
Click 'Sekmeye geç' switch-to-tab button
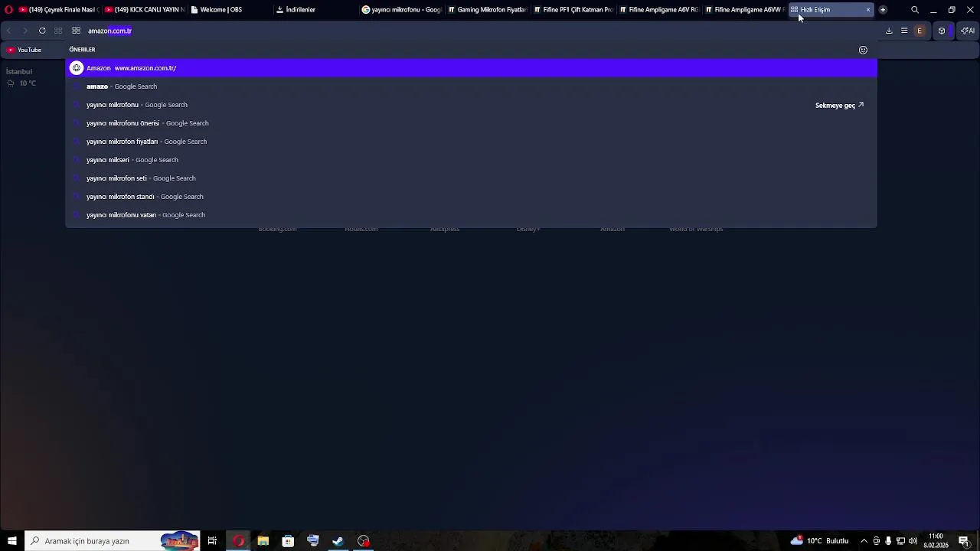tap(839, 105)
